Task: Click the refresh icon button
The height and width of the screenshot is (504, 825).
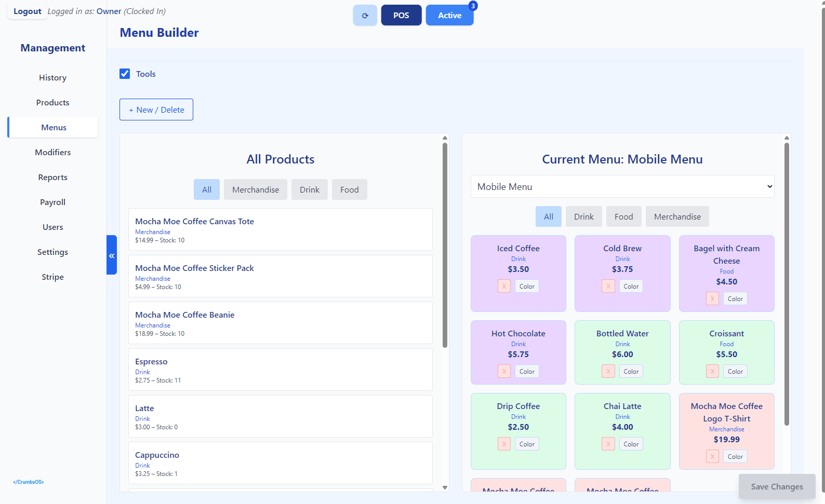Action: coord(365,16)
